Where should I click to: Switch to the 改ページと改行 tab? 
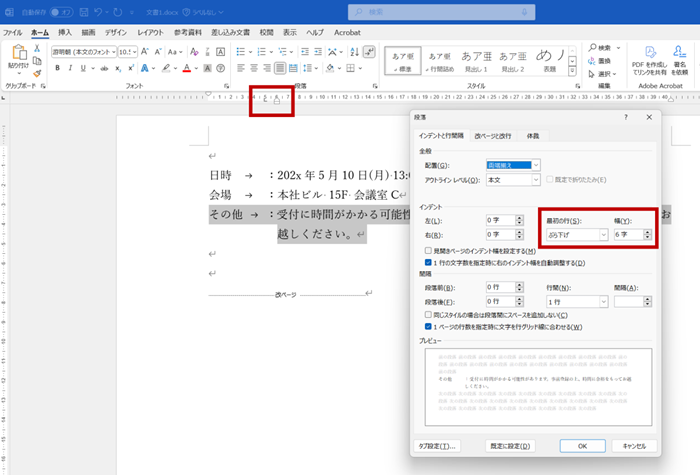[492, 135]
